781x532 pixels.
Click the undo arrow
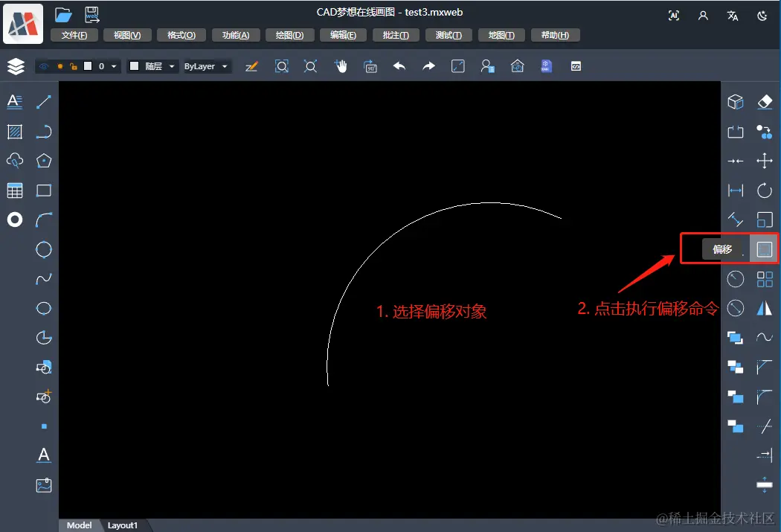click(399, 65)
